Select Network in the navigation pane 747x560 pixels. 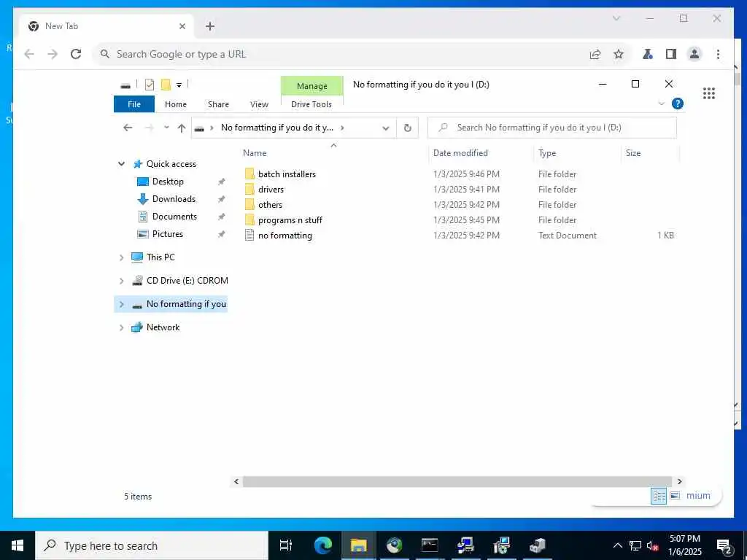(163, 327)
